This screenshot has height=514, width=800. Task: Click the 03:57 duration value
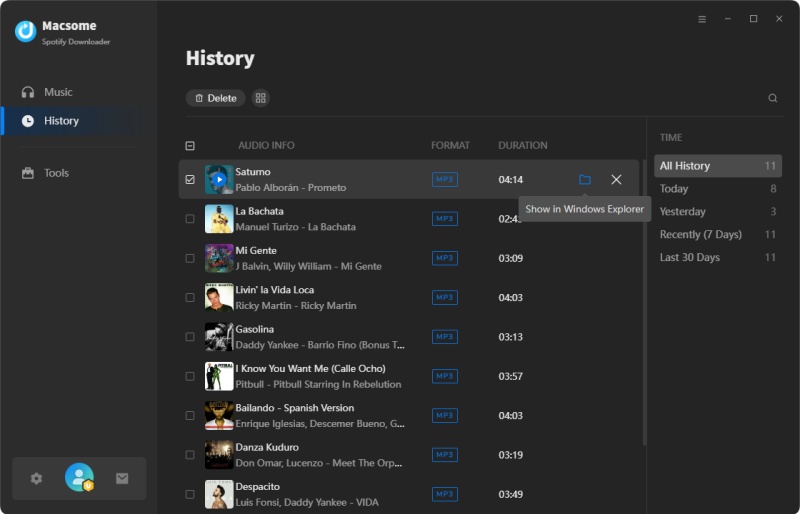[x=511, y=376]
